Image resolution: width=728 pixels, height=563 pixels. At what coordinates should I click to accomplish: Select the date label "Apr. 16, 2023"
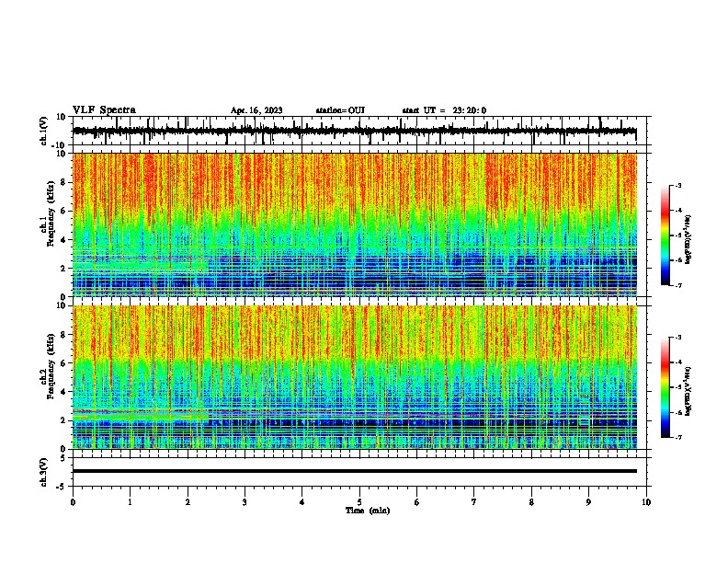256,110
